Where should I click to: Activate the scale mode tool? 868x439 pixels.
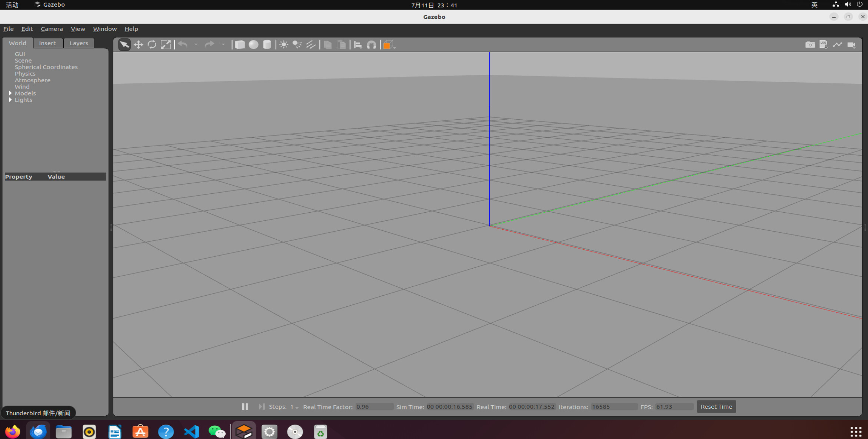pos(166,45)
